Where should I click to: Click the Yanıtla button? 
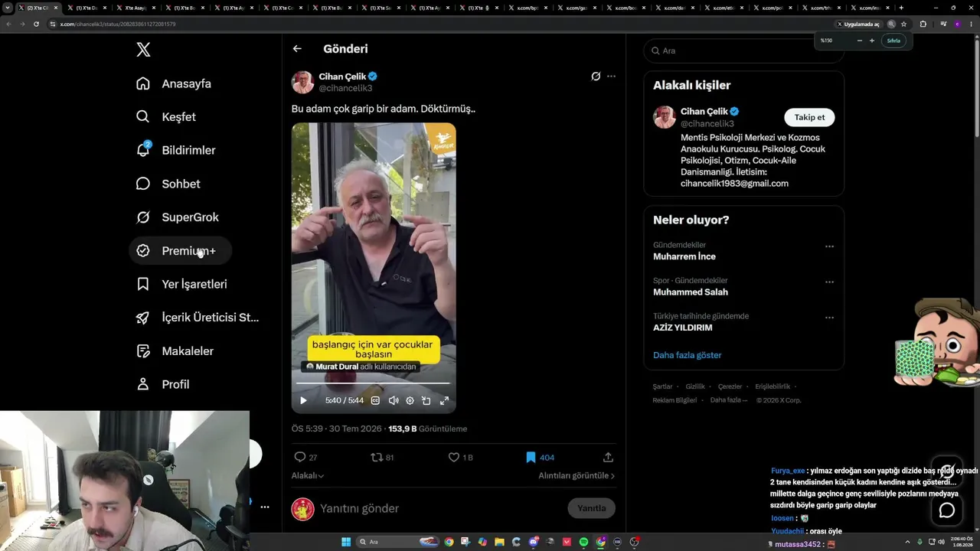tap(591, 508)
